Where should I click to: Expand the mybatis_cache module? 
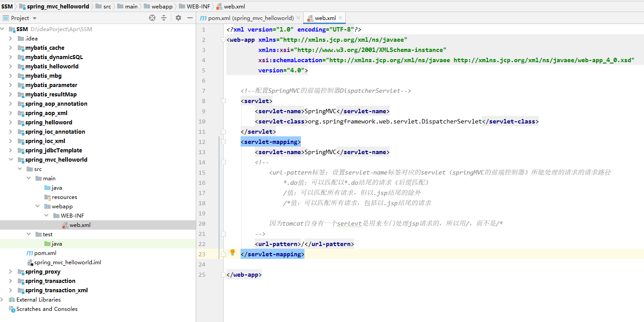click(11, 48)
